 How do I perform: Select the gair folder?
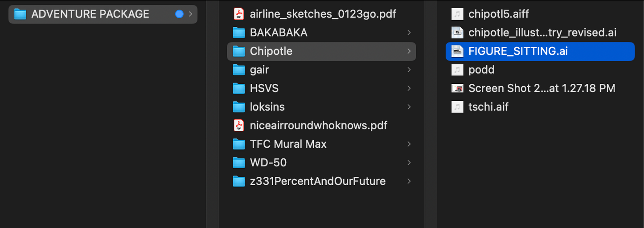tap(259, 70)
